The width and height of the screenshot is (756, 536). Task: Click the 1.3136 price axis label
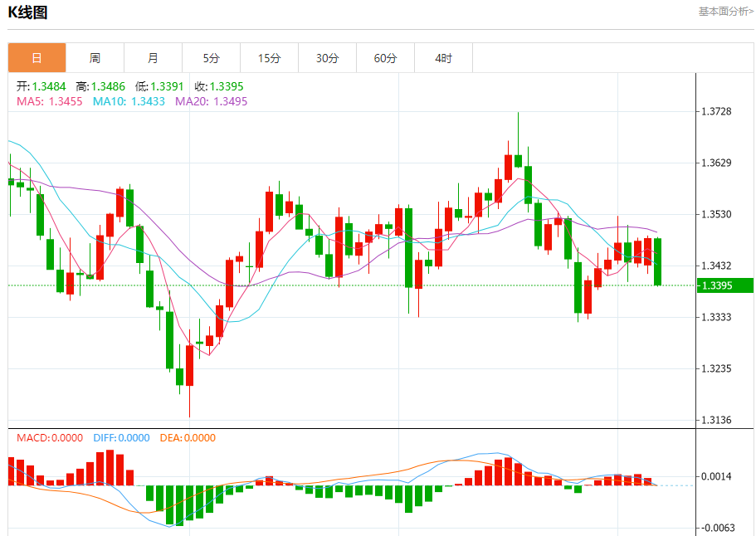pos(716,420)
